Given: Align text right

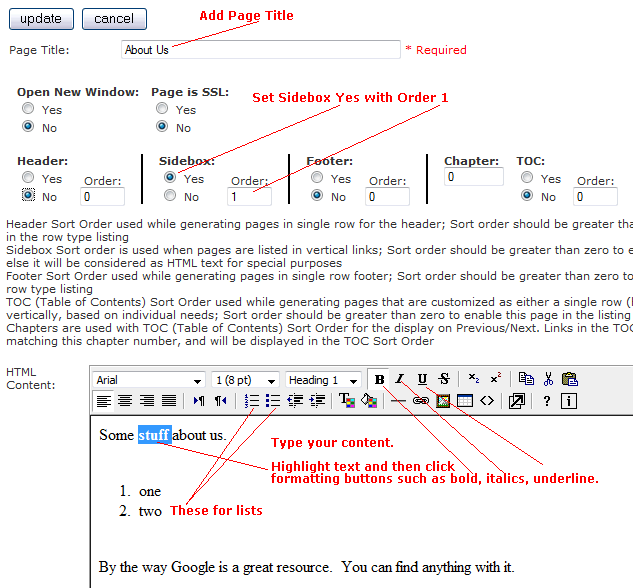Looking at the screenshot, I should tap(147, 401).
